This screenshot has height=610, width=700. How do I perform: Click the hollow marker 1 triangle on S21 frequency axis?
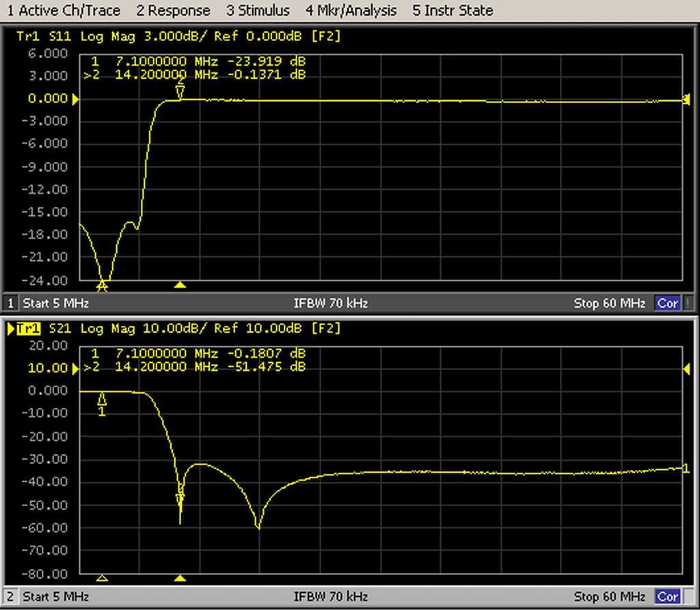click(102, 578)
